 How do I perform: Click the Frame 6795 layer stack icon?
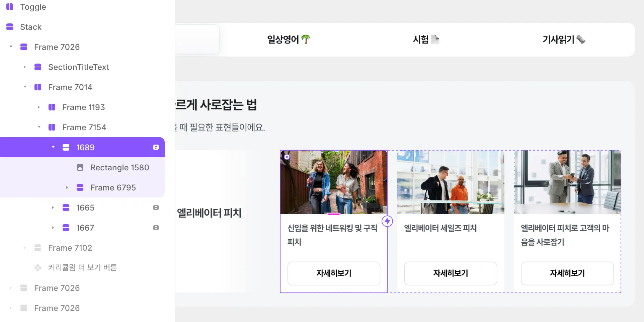pos(80,187)
